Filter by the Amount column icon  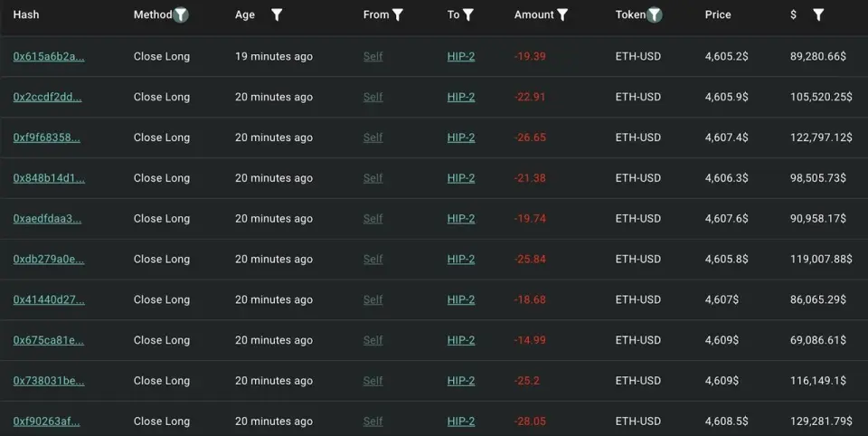(562, 14)
